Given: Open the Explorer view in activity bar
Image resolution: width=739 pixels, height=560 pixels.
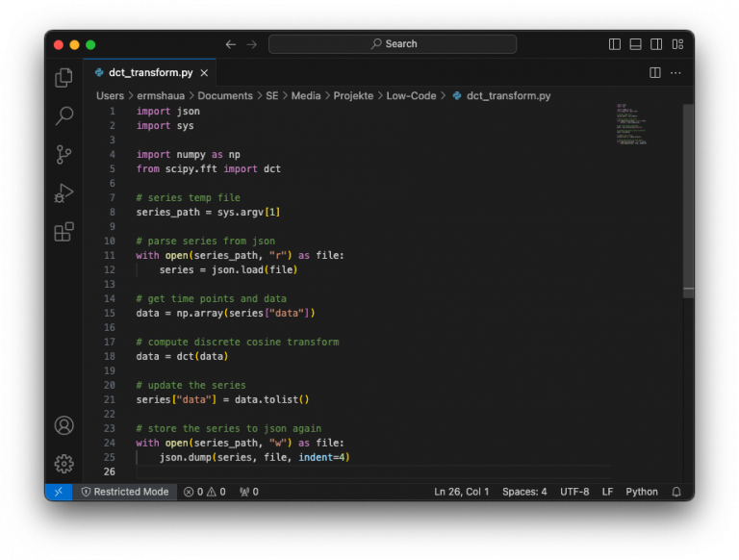Looking at the screenshot, I should 64,78.
